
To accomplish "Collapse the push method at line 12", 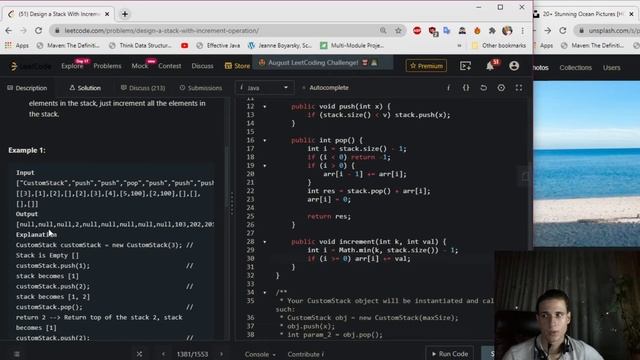I will point(265,107).
